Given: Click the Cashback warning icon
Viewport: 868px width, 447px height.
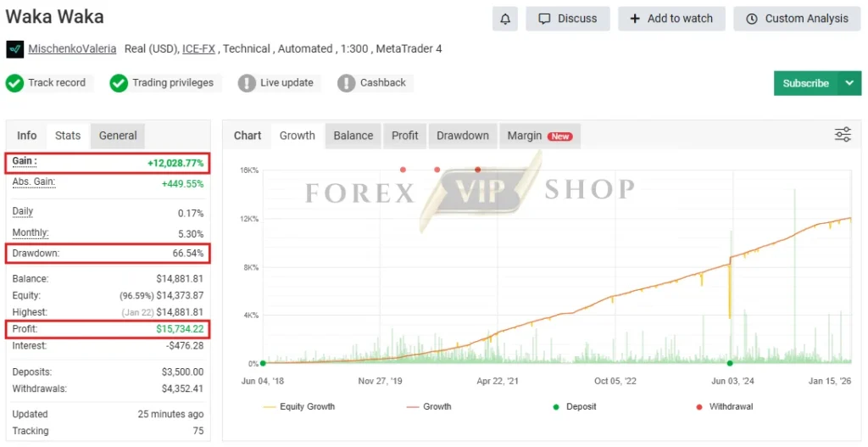Looking at the screenshot, I should pos(346,83).
